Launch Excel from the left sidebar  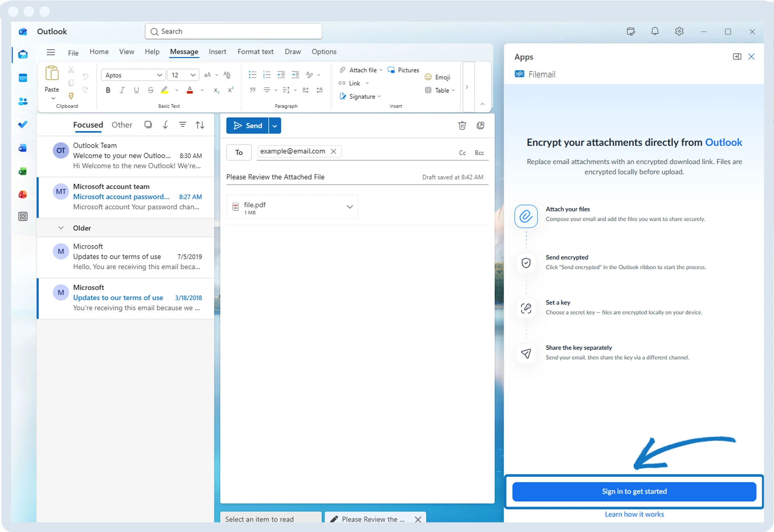pos(23,171)
